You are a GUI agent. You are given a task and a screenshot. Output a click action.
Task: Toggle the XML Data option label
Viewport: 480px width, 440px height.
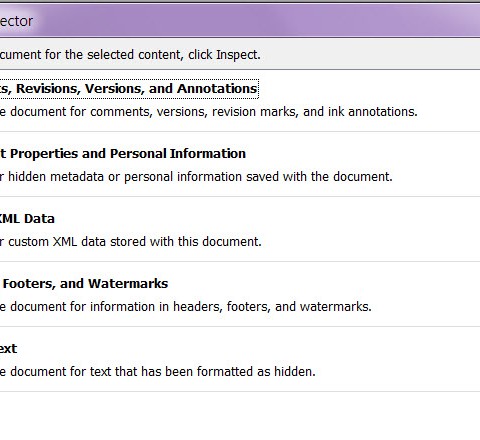pos(27,219)
